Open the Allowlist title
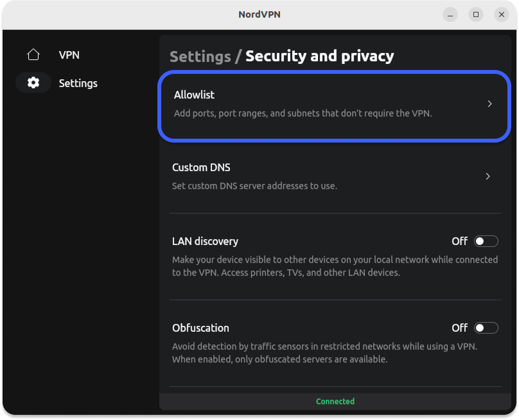The image size is (519, 420). [x=194, y=95]
